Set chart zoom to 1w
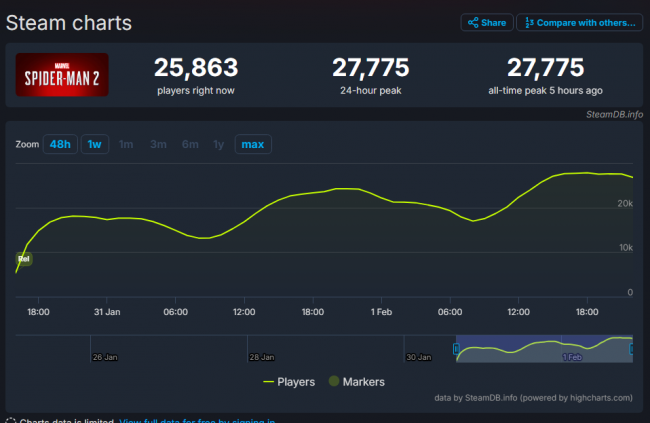The height and width of the screenshot is (423, 650). (94, 145)
